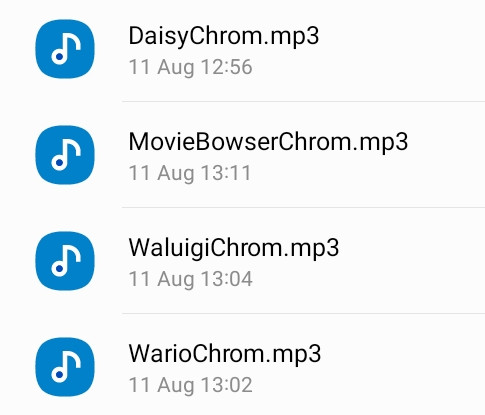Tap the music icon beside WaluigiChrom.mp3
485x415 pixels.
pyautogui.click(x=65, y=261)
